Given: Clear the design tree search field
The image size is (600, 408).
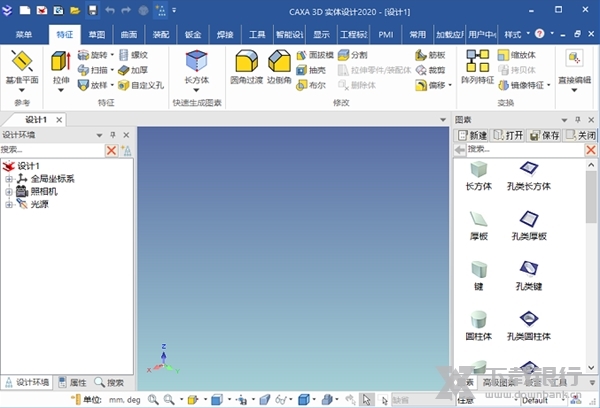Looking at the screenshot, I should (111, 150).
